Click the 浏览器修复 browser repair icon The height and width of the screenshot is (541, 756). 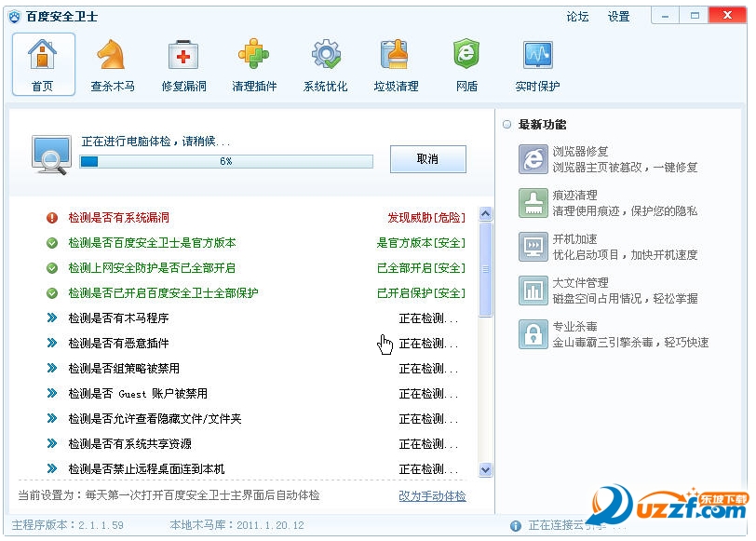(533, 159)
